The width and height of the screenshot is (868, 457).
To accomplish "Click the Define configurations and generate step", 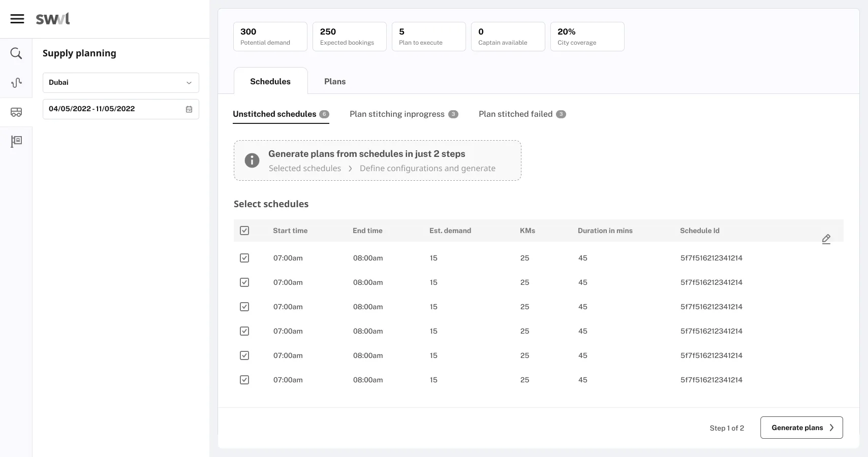I will (427, 169).
